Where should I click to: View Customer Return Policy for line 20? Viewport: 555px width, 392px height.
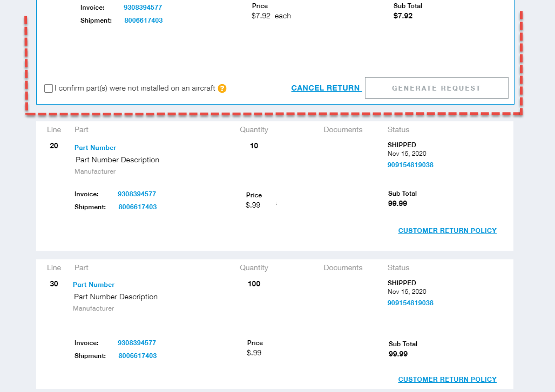click(x=447, y=231)
